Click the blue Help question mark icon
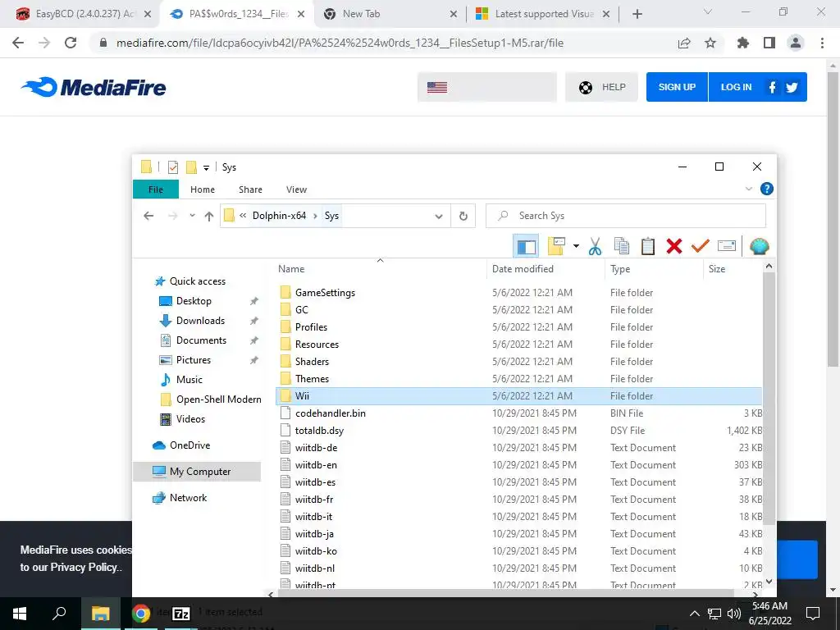840x630 pixels. (x=767, y=189)
